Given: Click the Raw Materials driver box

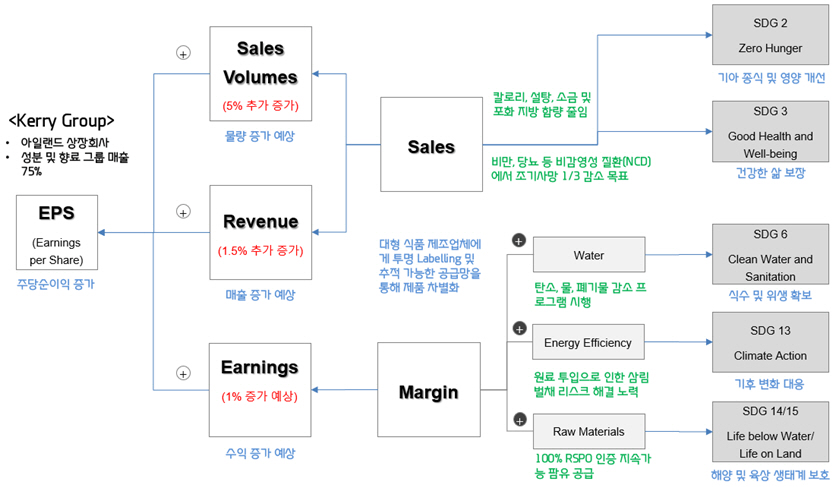Looking at the screenshot, I should [x=588, y=432].
